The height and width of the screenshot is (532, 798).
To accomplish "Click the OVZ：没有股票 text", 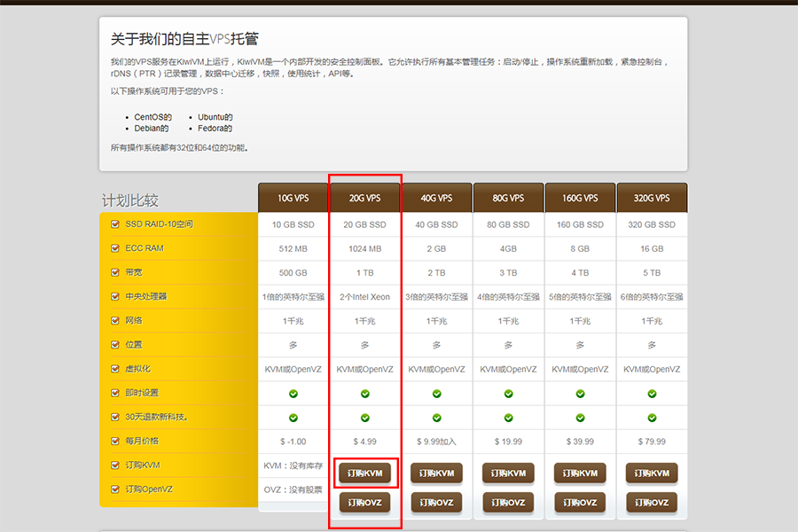I will point(293,489).
